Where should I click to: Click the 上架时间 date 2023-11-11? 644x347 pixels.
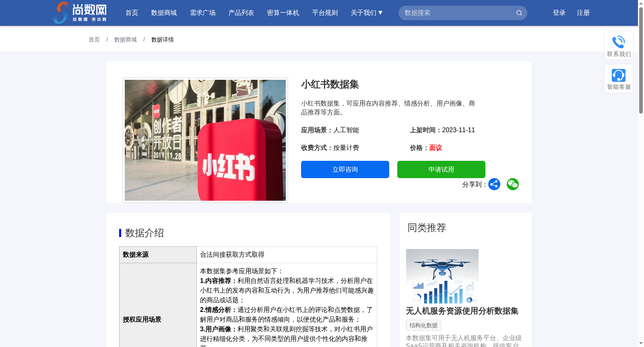click(458, 130)
